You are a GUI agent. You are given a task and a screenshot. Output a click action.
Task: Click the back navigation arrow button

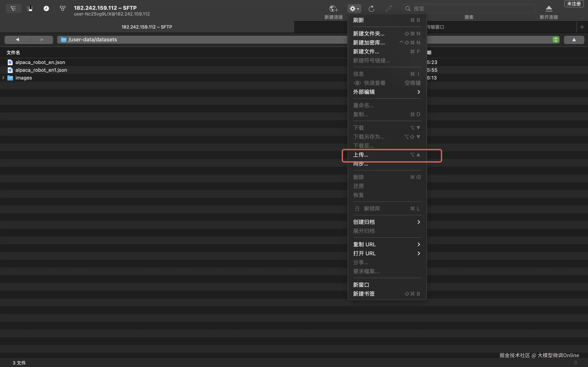17,40
